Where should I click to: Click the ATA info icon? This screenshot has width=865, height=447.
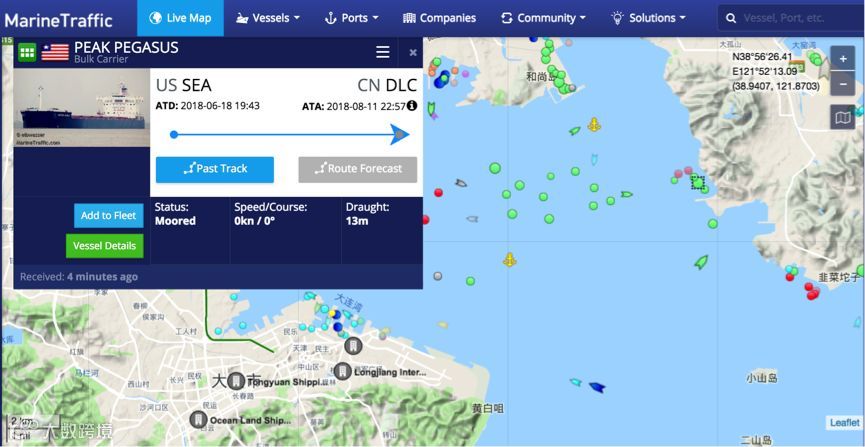[412, 105]
